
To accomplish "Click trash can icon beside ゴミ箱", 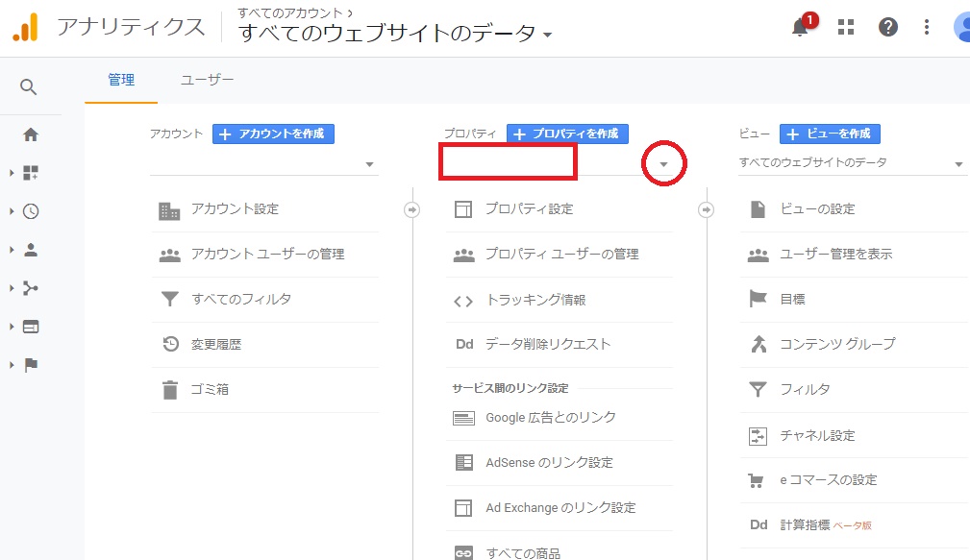I will tap(169, 390).
